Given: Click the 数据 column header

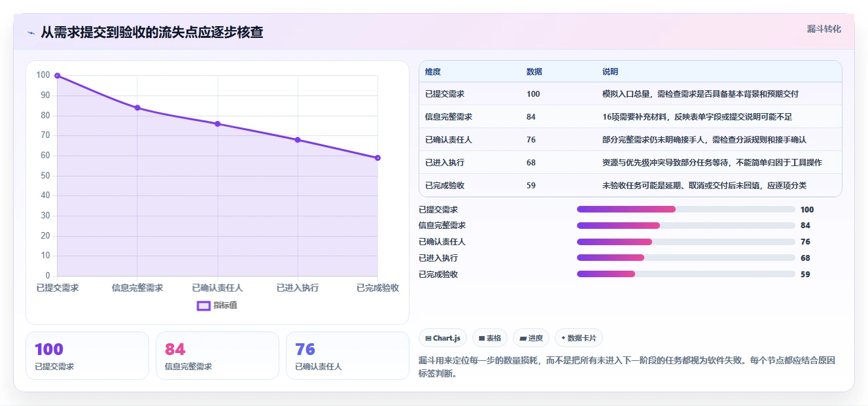Looking at the screenshot, I should [x=534, y=72].
